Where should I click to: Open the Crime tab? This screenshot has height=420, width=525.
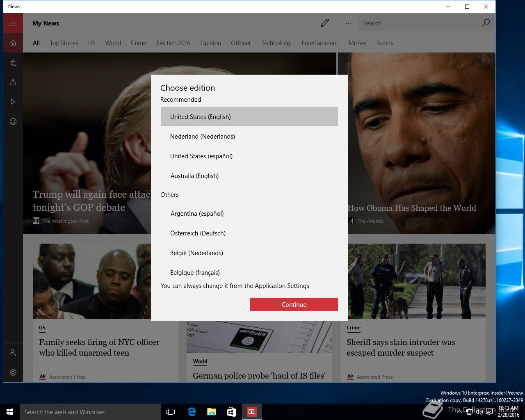pyautogui.click(x=139, y=43)
